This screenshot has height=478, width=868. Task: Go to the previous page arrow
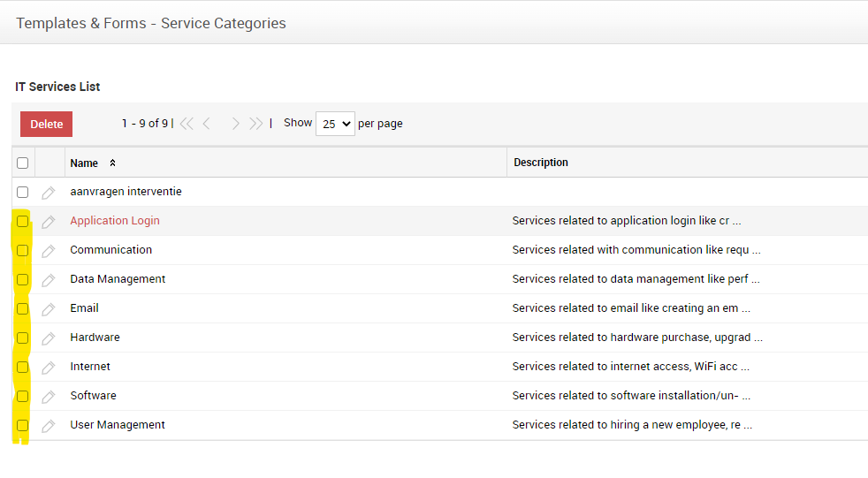(207, 124)
